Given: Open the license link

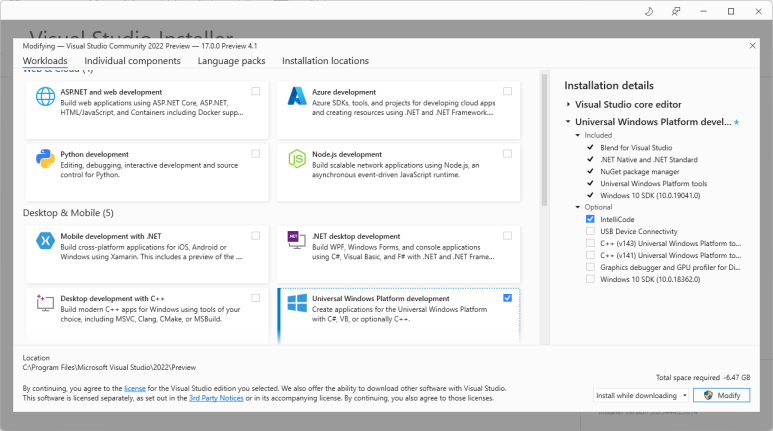Looking at the screenshot, I should [x=135, y=388].
